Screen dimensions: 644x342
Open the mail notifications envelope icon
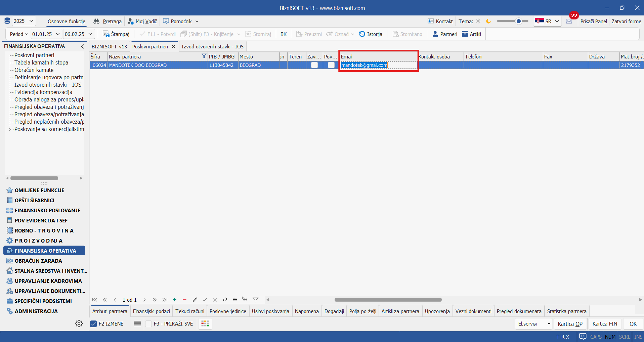coord(569,22)
